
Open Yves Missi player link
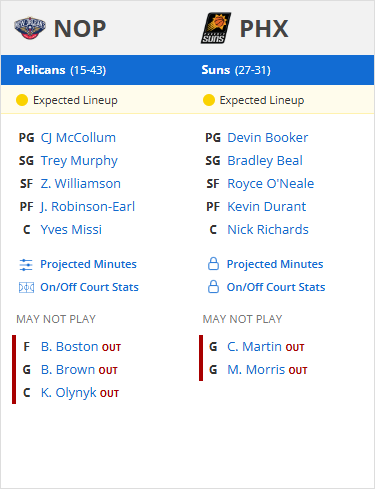(x=71, y=230)
